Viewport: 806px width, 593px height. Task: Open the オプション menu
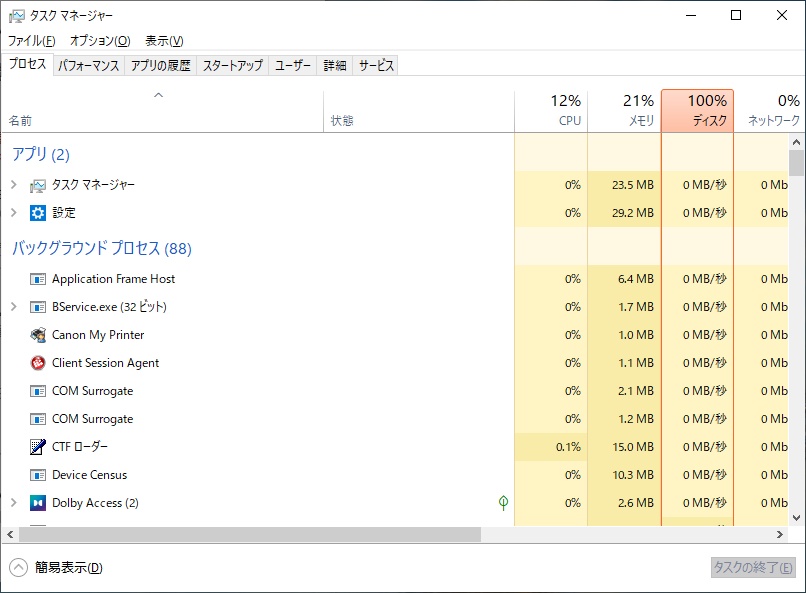coord(100,41)
